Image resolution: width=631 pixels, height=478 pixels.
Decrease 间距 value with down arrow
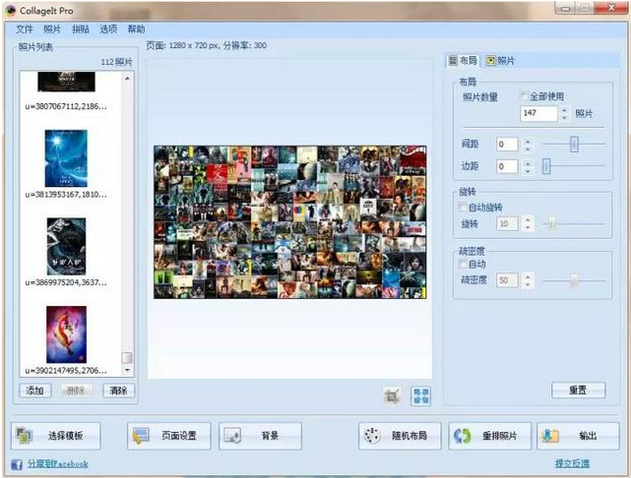point(527,148)
